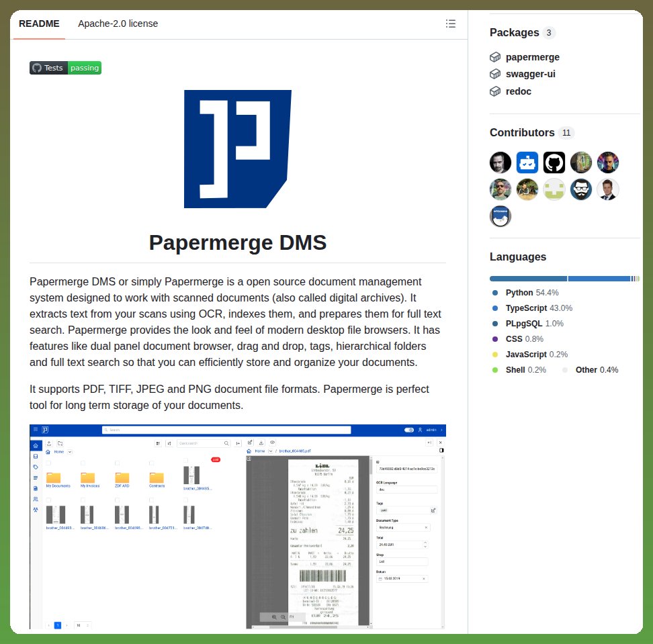Image resolution: width=653 pixels, height=644 pixels.
Task: Filter by Shell 0.2% language
Action: click(519, 369)
